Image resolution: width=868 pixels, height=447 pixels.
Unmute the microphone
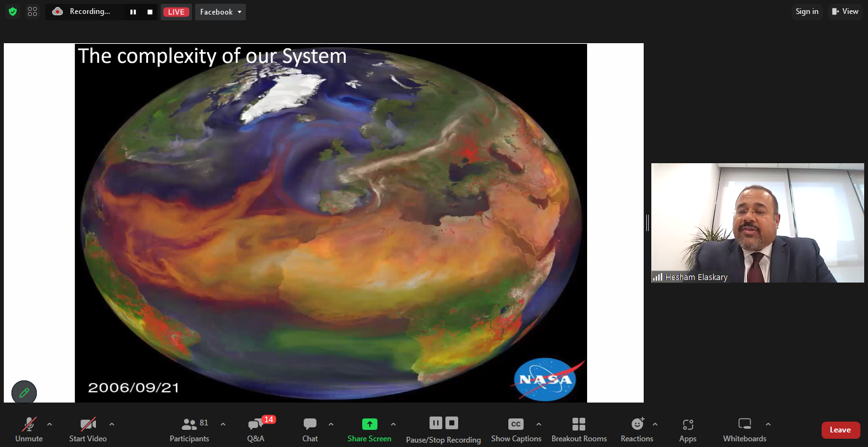point(29,429)
